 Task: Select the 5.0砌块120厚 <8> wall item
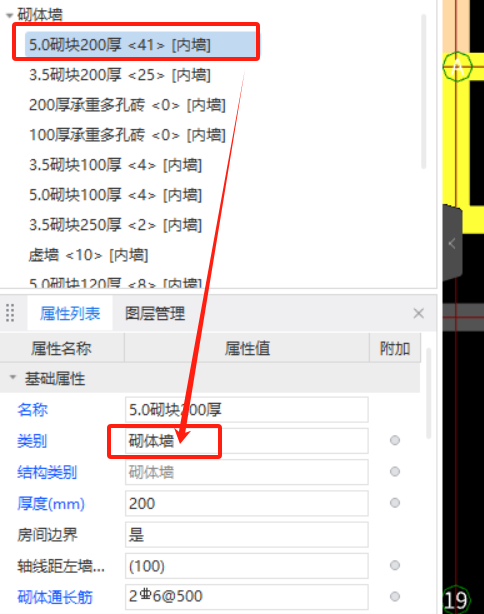click(x=116, y=283)
